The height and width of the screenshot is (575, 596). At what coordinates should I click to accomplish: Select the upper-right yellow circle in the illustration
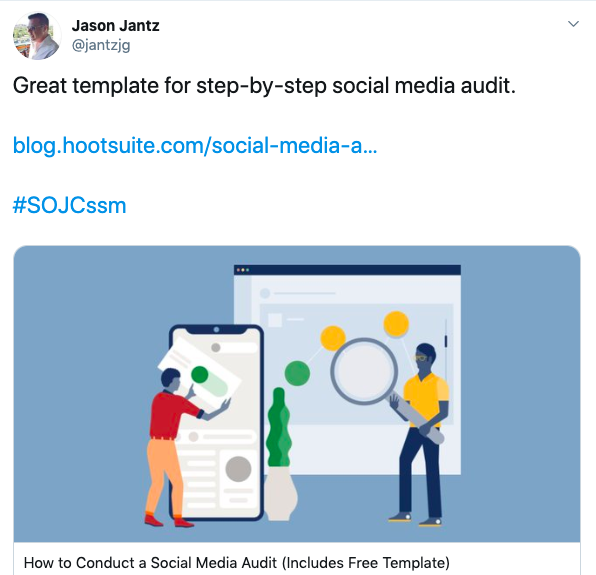pos(396,324)
